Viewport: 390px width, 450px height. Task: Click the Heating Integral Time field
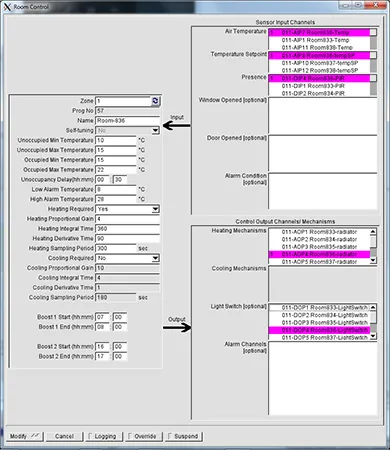coord(128,229)
